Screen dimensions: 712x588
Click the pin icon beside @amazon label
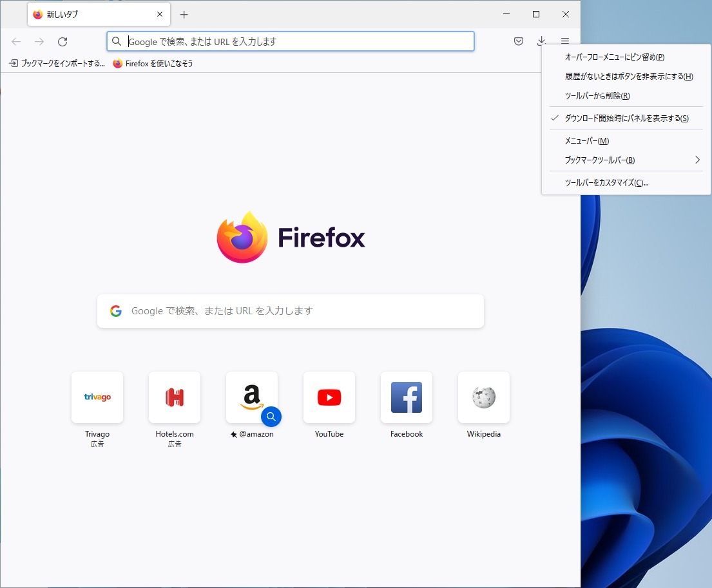click(x=234, y=435)
